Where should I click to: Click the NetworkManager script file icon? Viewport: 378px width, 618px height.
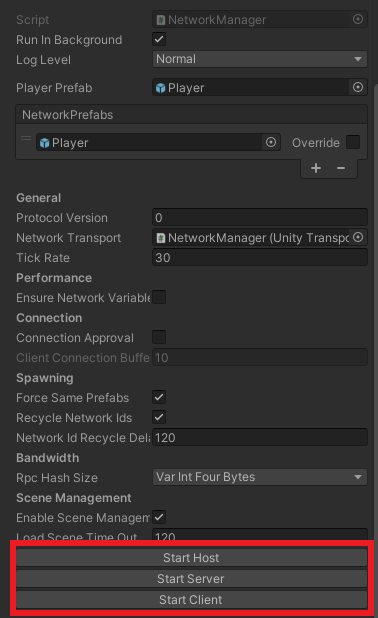[x=160, y=20]
